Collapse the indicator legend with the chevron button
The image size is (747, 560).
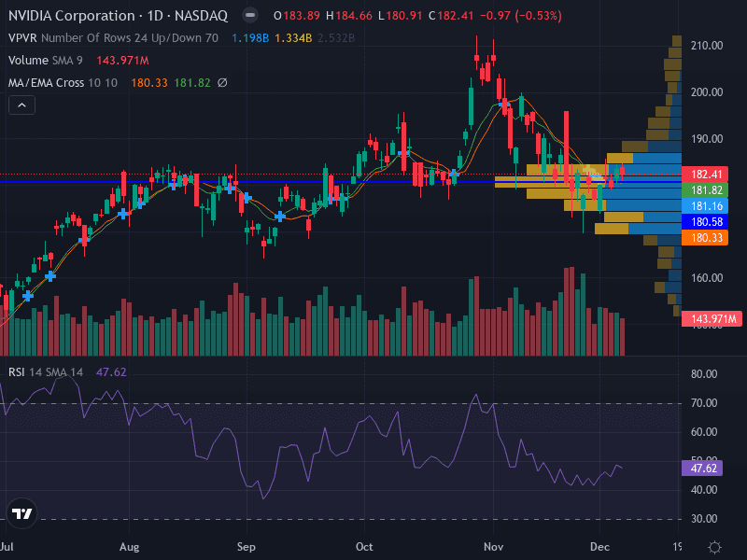[x=21, y=105]
